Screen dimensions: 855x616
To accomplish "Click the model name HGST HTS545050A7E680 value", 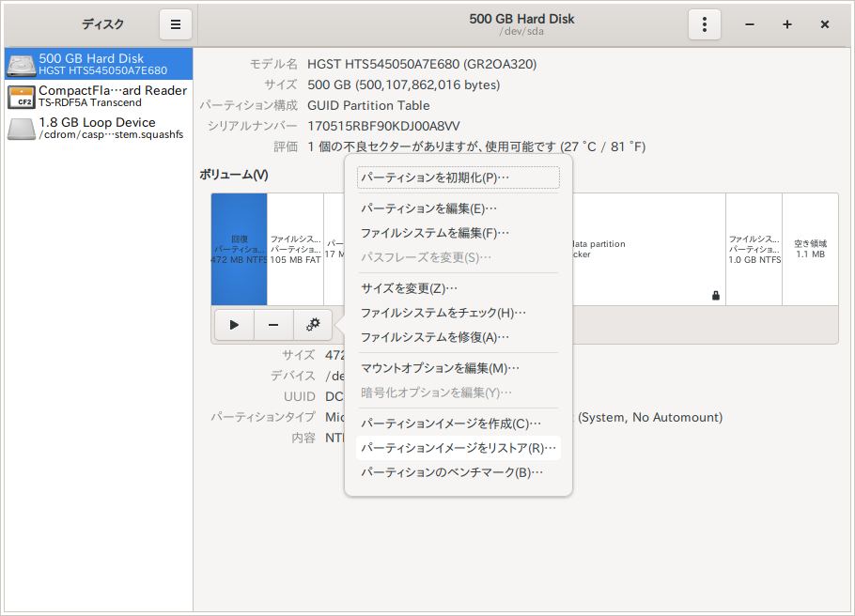I will 422,65.
